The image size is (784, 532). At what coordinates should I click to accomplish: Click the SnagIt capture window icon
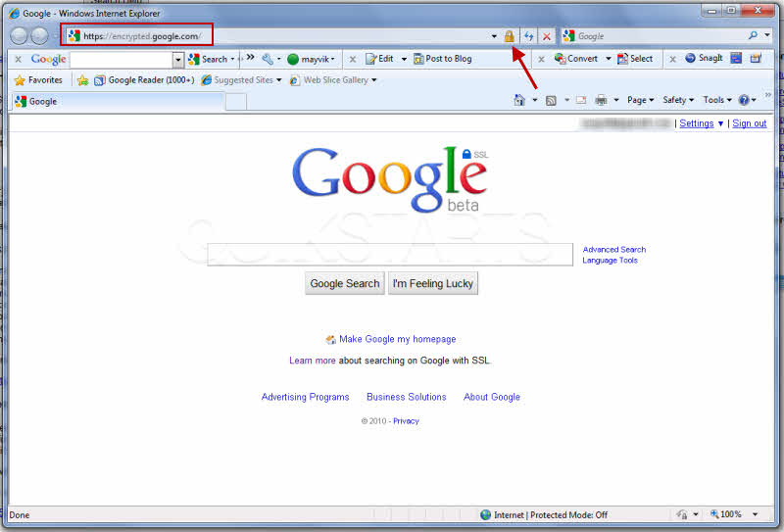[736, 58]
